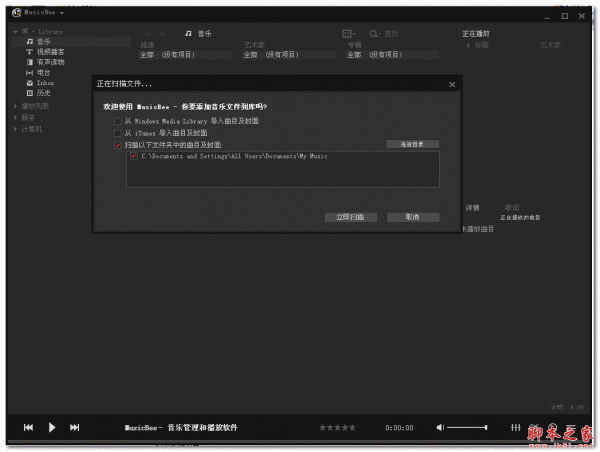Click 艺术家 column header in now playing

pos(551,45)
